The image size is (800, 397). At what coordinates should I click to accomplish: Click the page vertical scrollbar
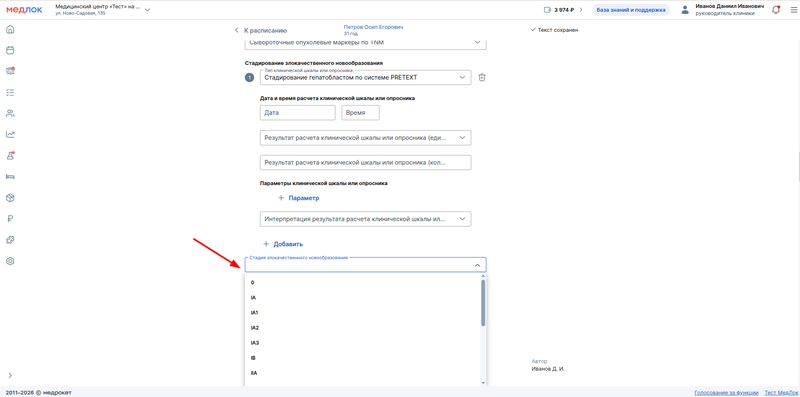pyautogui.click(x=798, y=166)
